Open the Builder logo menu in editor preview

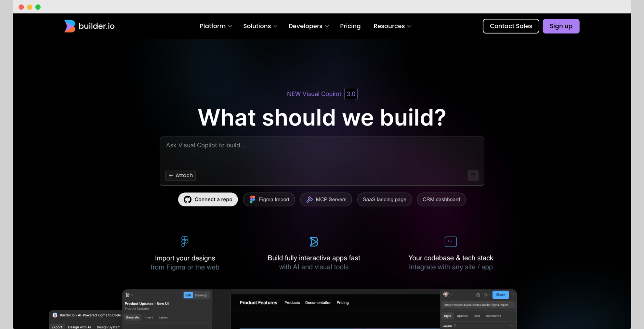(x=129, y=295)
